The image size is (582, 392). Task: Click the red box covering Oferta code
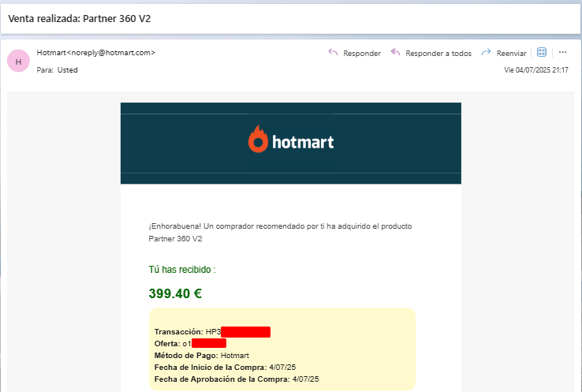pyautogui.click(x=209, y=343)
